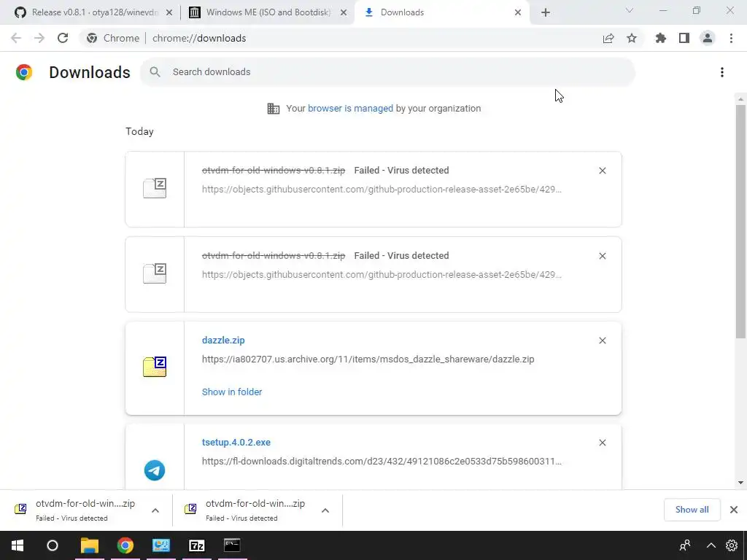This screenshot has width=747, height=560.
Task: Show dazzle.zip in folder
Action: click(232, 392)
